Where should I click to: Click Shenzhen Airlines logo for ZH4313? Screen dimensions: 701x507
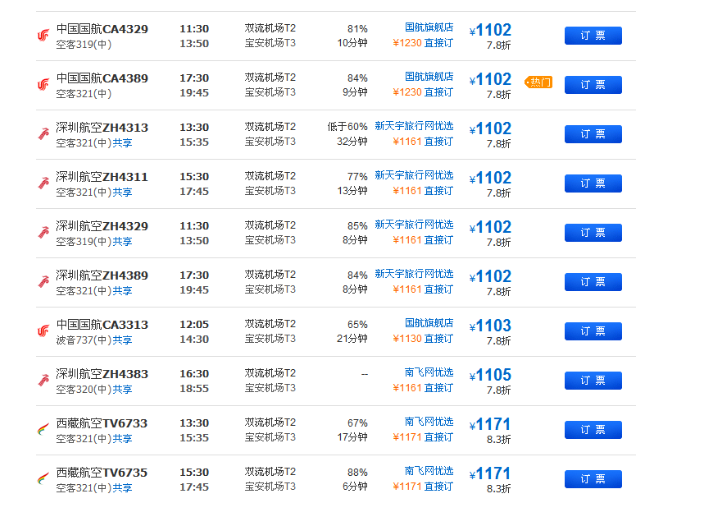(43, 134)
